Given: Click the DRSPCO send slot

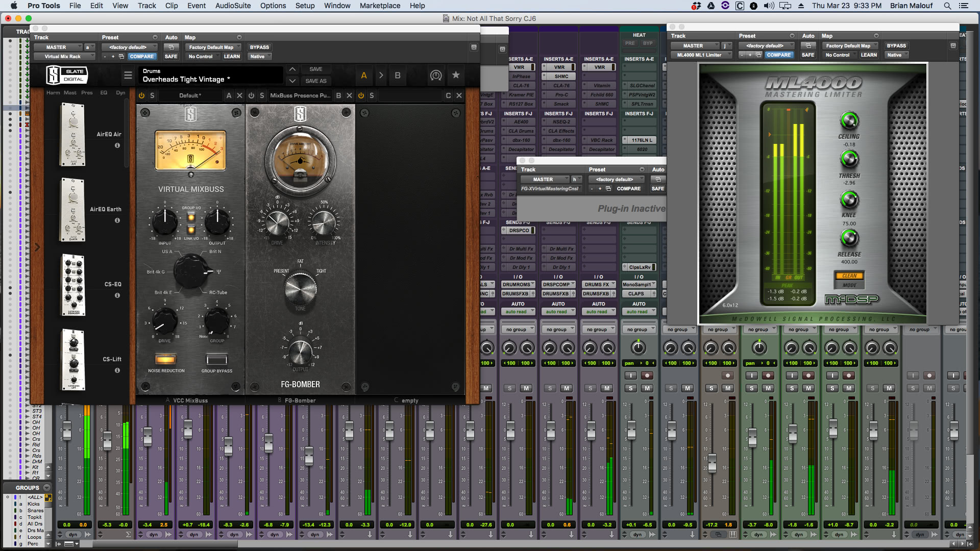Looking at the screenshot, I should click(x=518, y=231).
